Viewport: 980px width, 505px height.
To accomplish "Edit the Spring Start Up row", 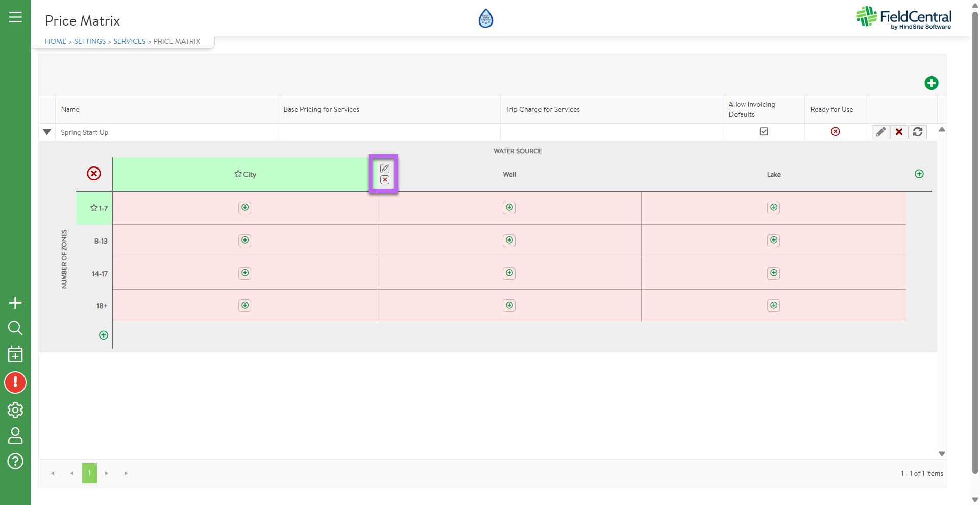I will pyautogui.click(x=880, y=132).
